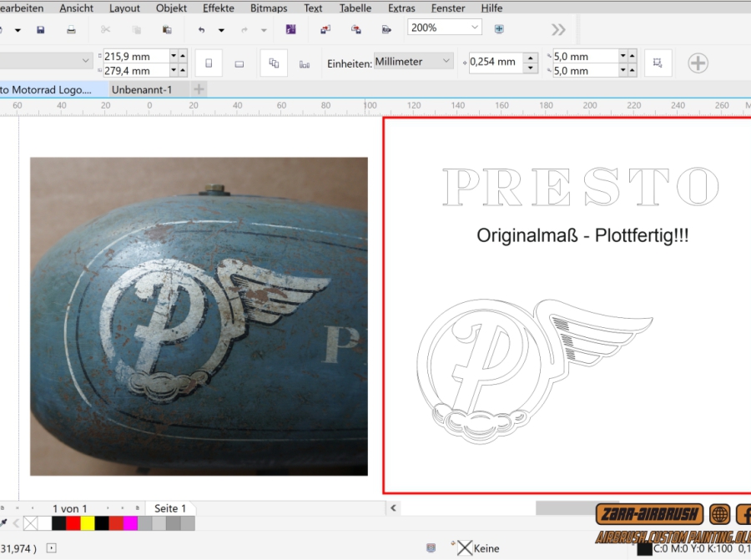The height and width of the screenshot is (560, 751).
Task: Click the full-screen preview icon beside zoom
Action: click(499, 28)
